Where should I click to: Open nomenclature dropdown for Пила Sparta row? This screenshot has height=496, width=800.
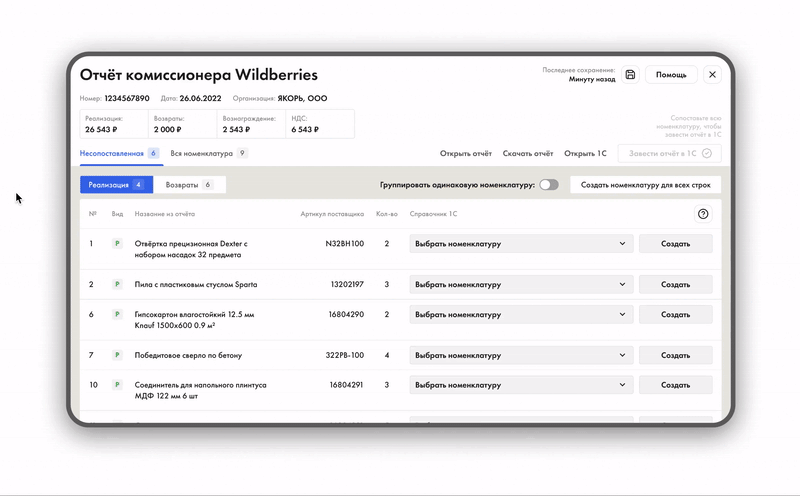[x=521, y=284]
